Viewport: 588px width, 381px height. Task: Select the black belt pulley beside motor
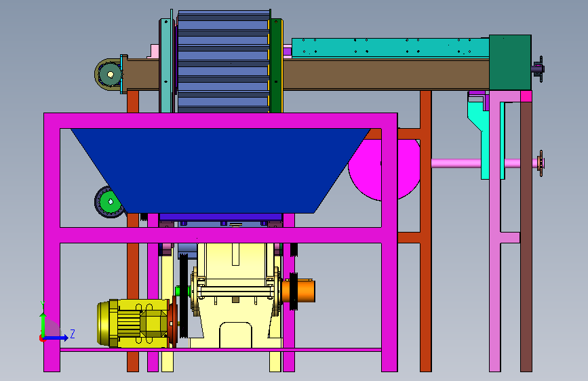click(x=183, y=296)
